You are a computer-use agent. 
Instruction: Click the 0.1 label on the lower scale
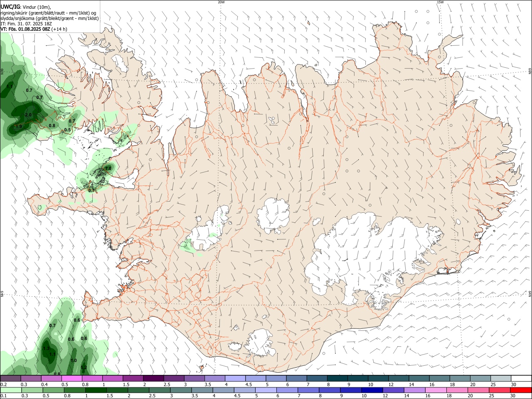[x=3, y=396]
